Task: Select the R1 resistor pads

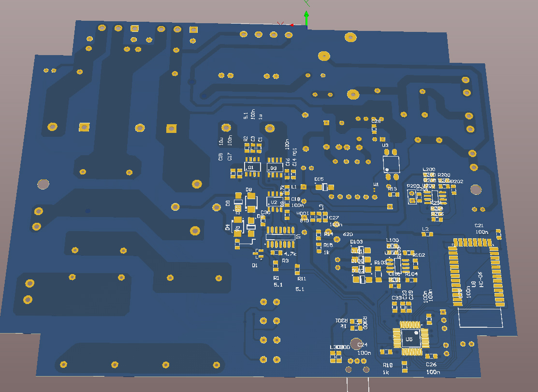Action: click(x=276, y=265)
